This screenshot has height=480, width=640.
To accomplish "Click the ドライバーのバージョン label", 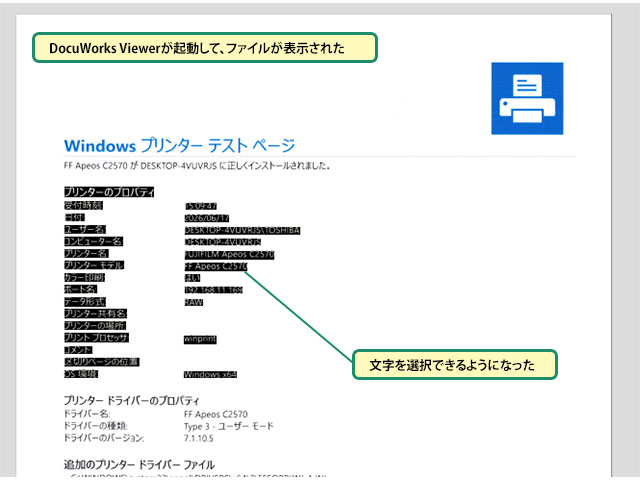I will click(x=104, y=438).
